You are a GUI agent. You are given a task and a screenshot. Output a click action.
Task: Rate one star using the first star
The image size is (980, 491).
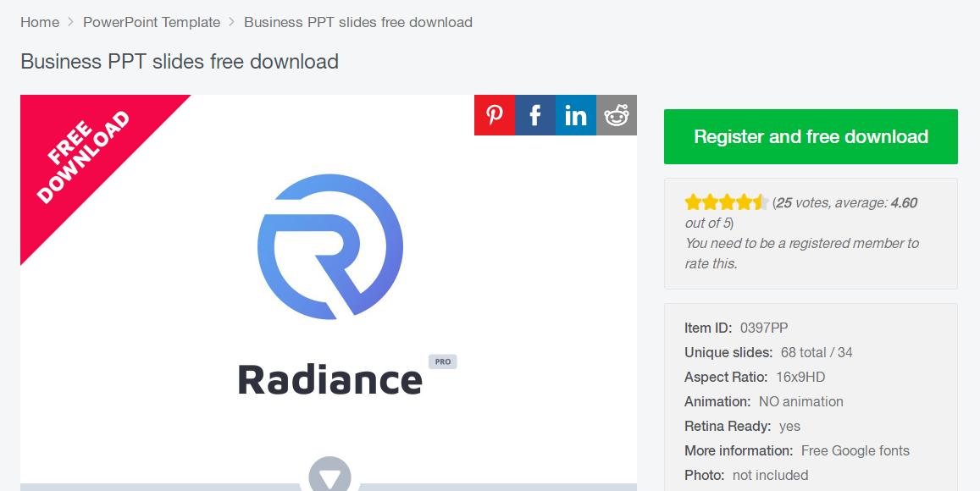(x=693, y=202)
